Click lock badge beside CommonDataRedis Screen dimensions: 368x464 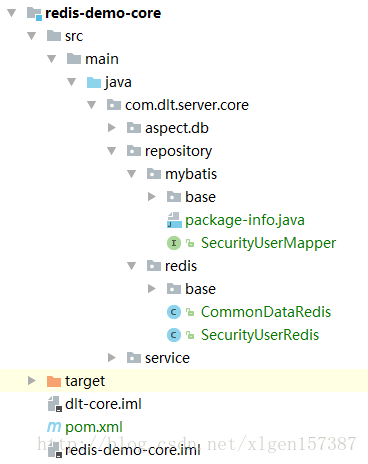pyautogui.click(x=190, y=312)
